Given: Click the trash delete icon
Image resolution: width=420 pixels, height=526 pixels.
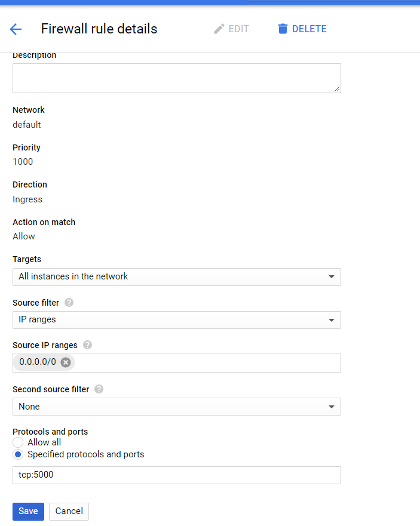Looking at the screenshot, I should coord(283,29).
